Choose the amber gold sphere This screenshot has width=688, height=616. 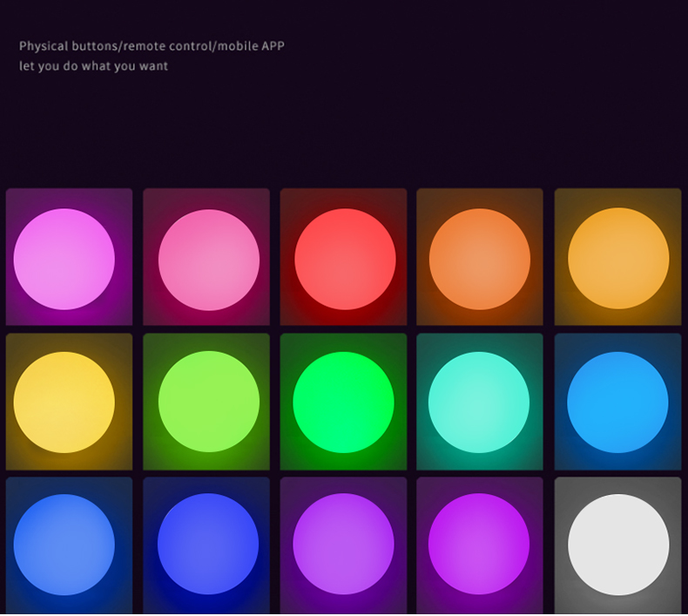618,258
